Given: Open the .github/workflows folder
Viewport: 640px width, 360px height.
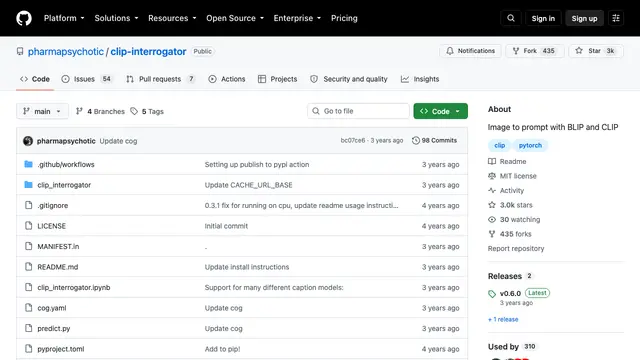Looking at the screenshot, I should (x=66, y=164).
